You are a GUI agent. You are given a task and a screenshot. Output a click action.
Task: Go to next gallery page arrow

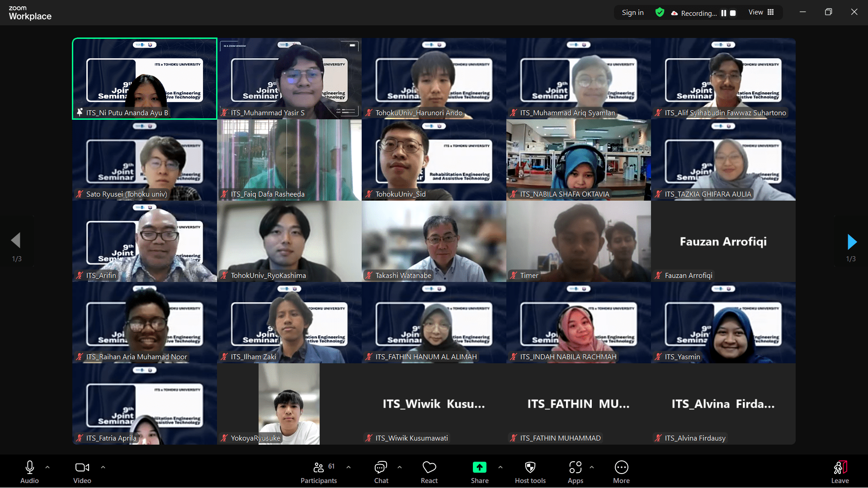(852, 242)
